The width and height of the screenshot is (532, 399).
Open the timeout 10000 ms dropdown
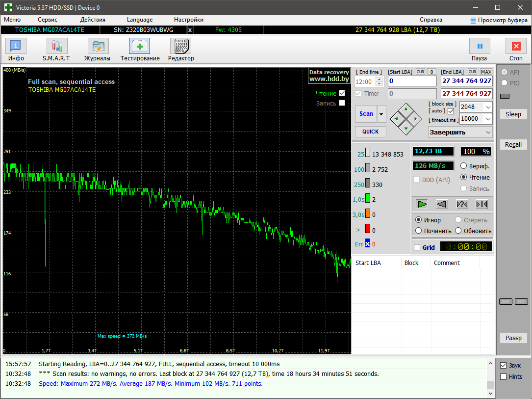(488, 119)
